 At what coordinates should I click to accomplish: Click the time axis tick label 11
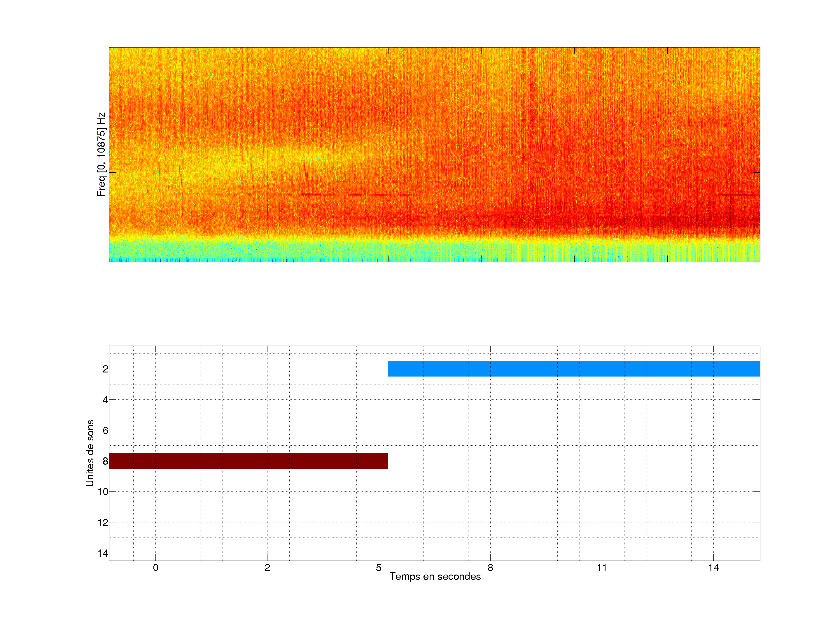602,568
